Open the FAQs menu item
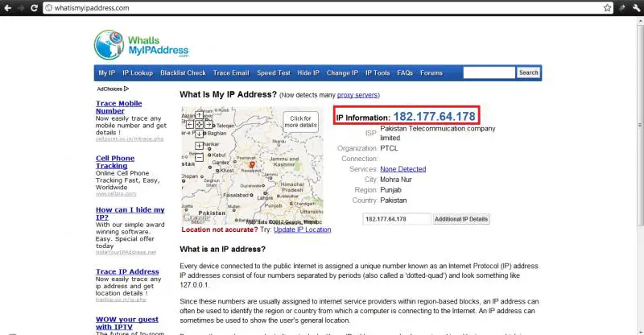 [x=405, y=72]
